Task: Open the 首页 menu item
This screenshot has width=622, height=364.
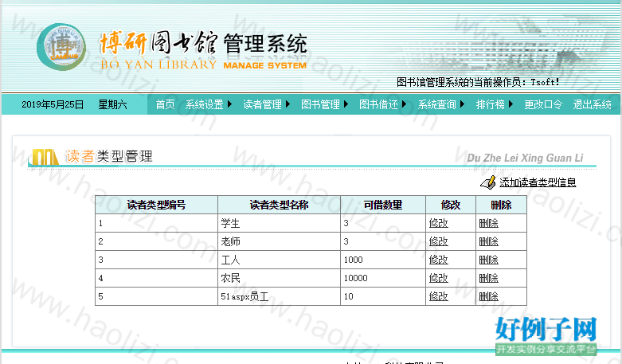Action: [165, 104]
